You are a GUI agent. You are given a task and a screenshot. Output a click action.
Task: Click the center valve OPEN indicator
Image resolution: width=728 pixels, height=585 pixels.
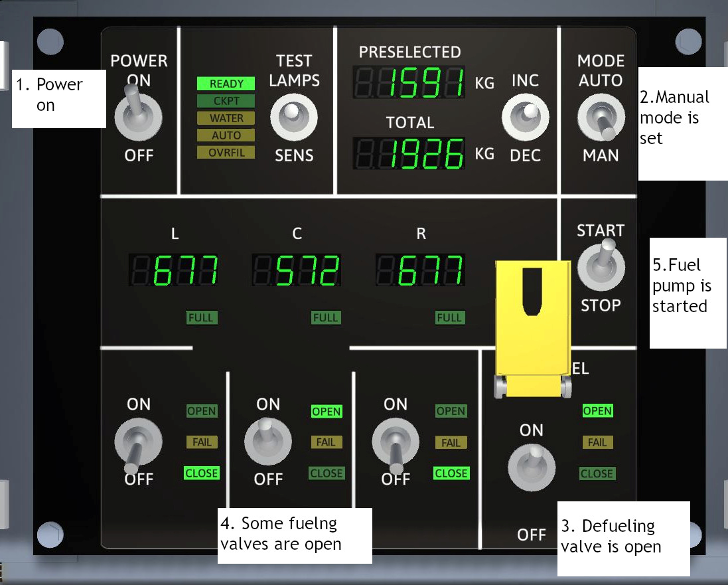click(x=327, y=412)
